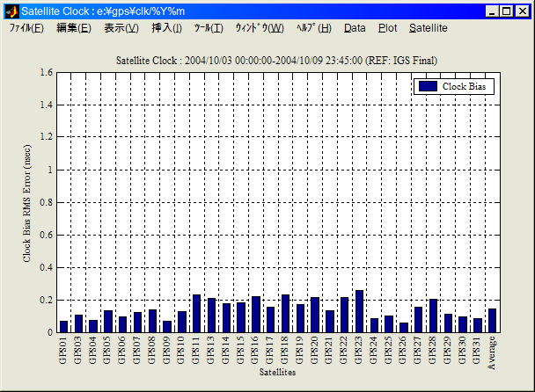The height and width of the screenshot is (392, 535).
Task: Click the Satellites x-axis label
Action: point(277,373)
